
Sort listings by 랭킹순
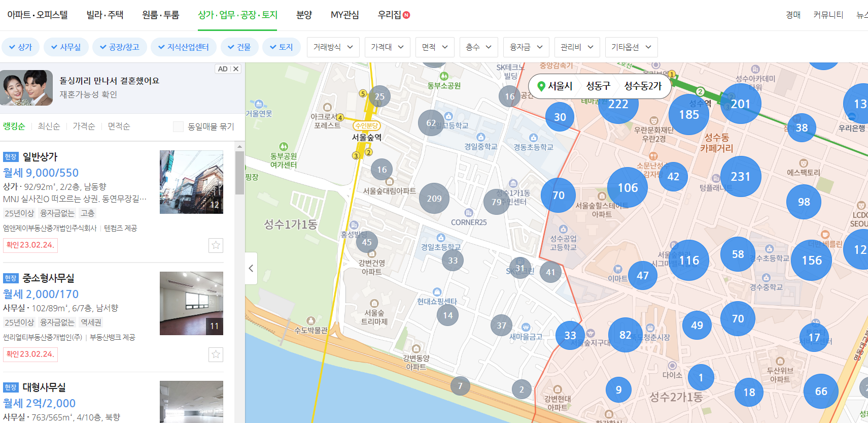coord(14,126)
